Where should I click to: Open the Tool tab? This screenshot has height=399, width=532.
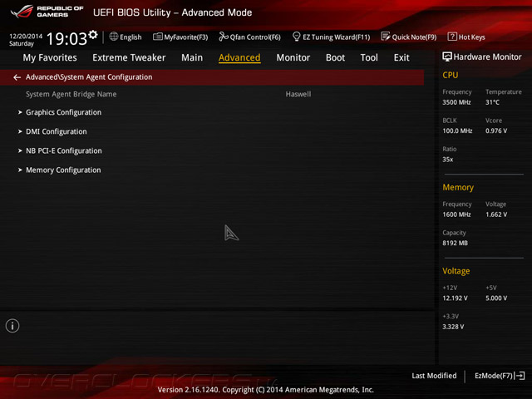(x=369, y=57)
